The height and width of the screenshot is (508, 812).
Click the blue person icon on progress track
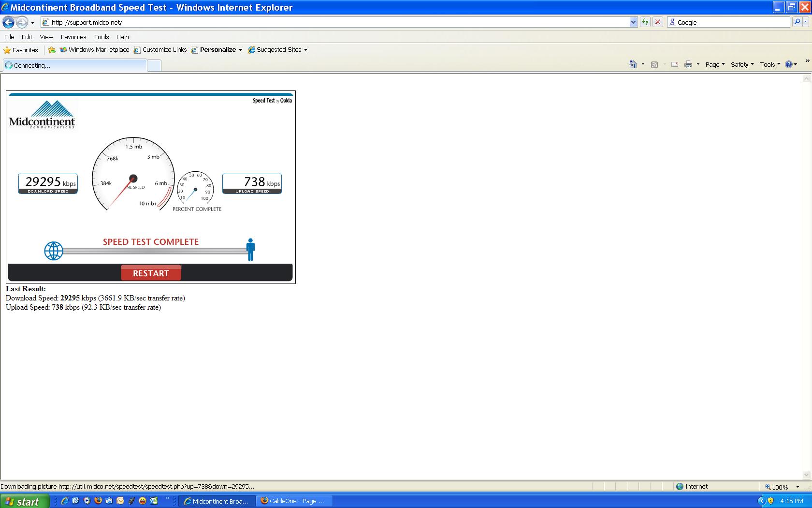click(x=250, y=249)
